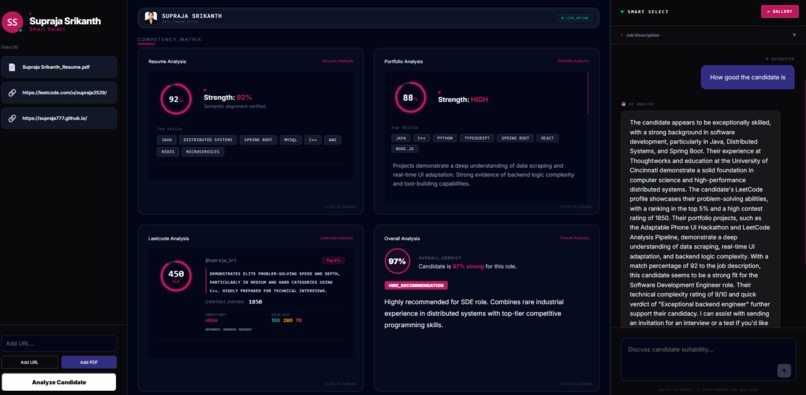Click the NODE.JS skill tag

point(405,149)
